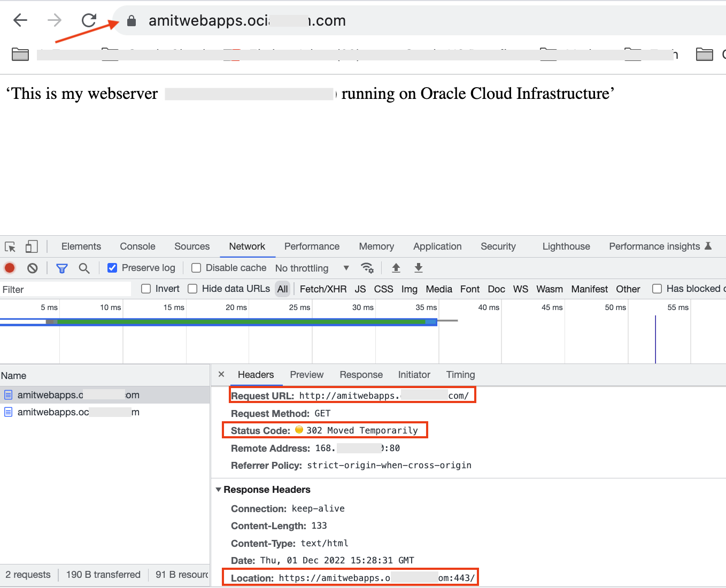Stop recording with the red record button

10,268
